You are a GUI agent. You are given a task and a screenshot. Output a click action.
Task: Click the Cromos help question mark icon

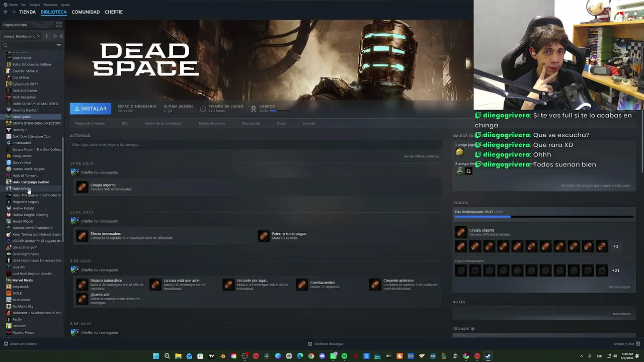coord(472,329)
